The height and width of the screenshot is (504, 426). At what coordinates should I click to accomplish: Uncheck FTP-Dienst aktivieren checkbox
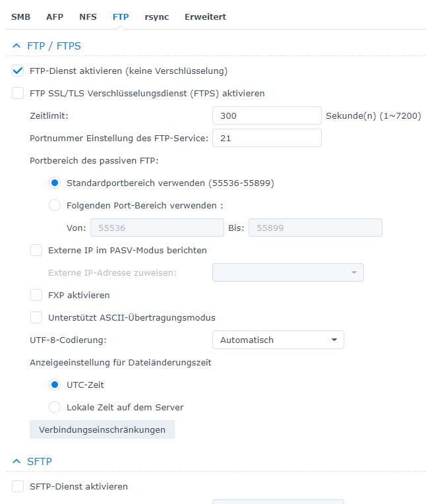tap(18, 71)
